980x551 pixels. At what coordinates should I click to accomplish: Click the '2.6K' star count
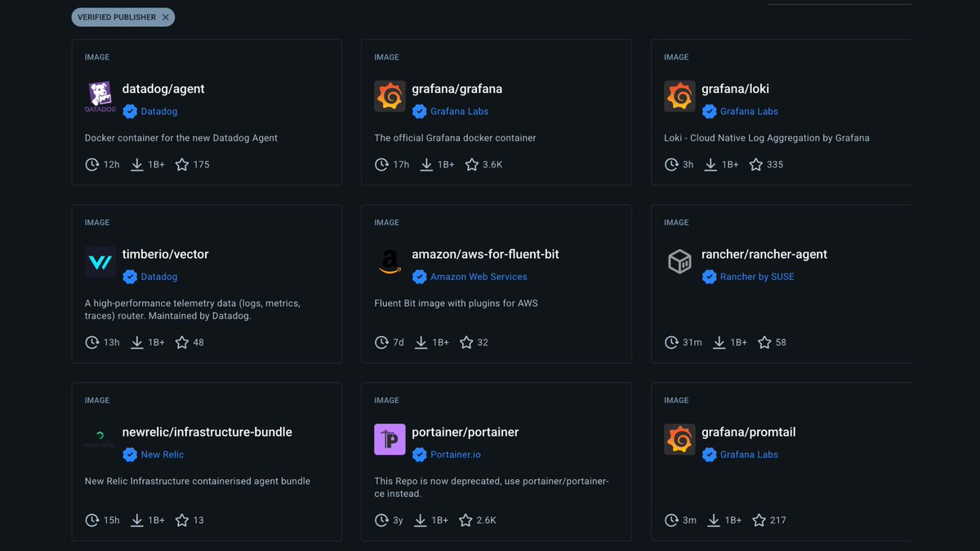(x=487, y=520)
